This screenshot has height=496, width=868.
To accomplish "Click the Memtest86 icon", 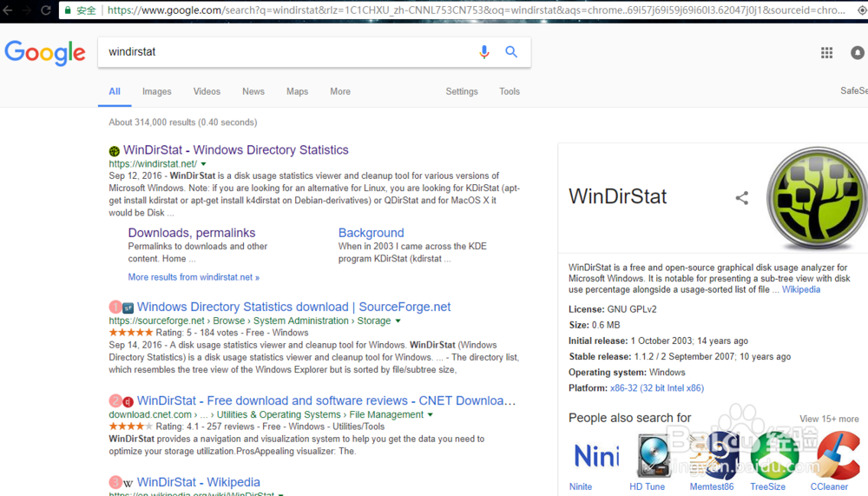I will coord(714,456).
